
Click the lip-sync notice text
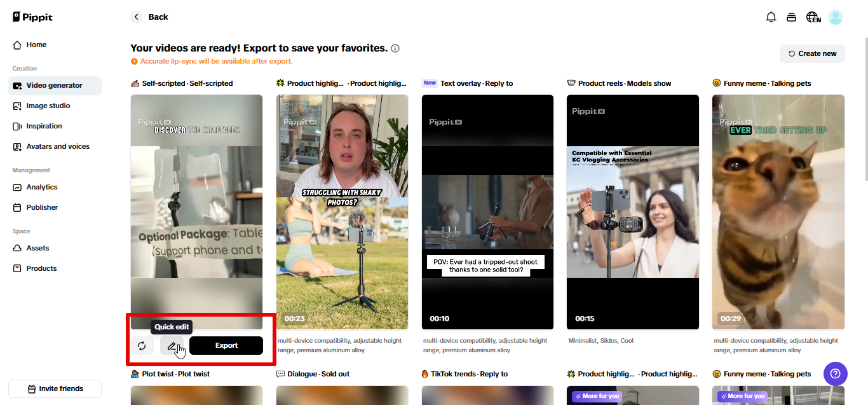217,62
